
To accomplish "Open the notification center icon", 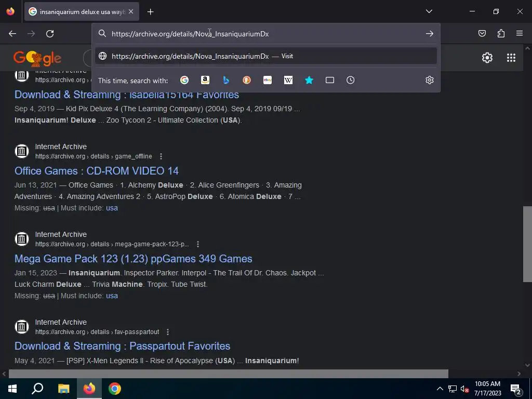I will coord(516,389).
